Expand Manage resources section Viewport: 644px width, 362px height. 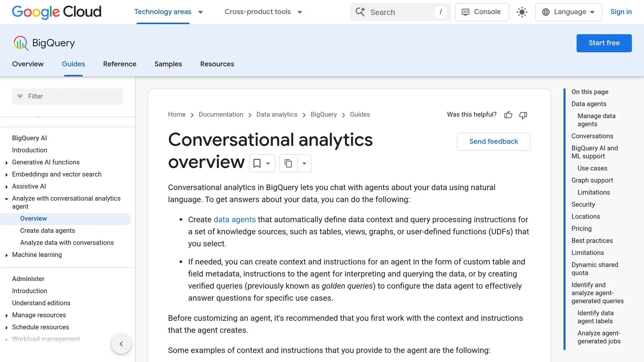(7, 315)
